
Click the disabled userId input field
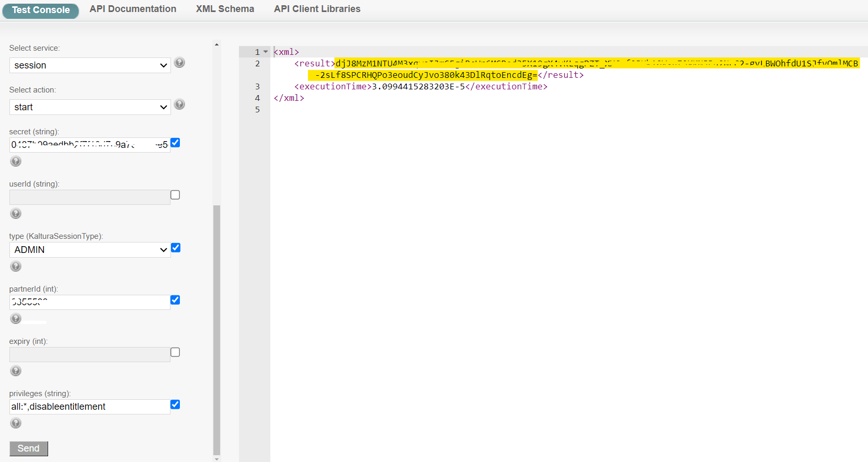[90, 197]
